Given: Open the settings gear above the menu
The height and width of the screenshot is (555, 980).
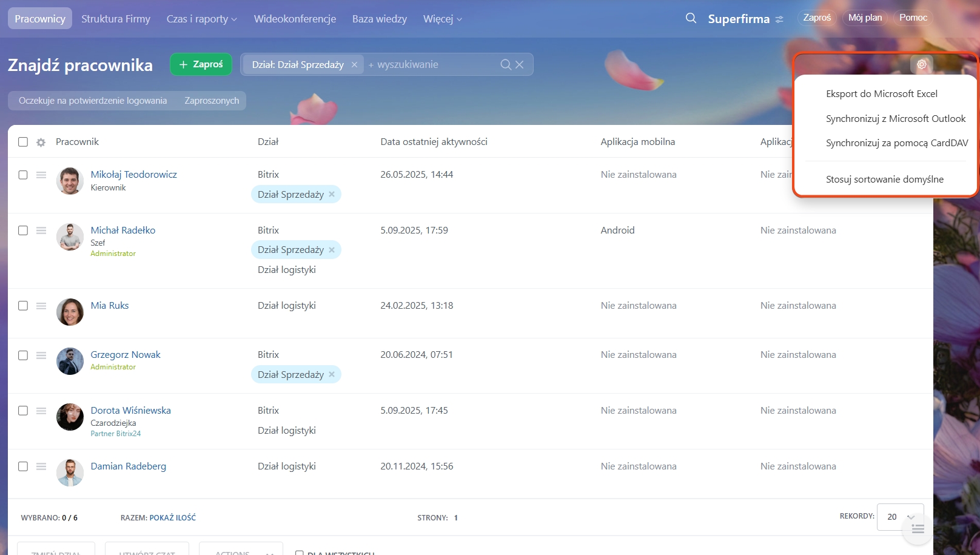Looking at the screenshot, I should pos(922,64).
